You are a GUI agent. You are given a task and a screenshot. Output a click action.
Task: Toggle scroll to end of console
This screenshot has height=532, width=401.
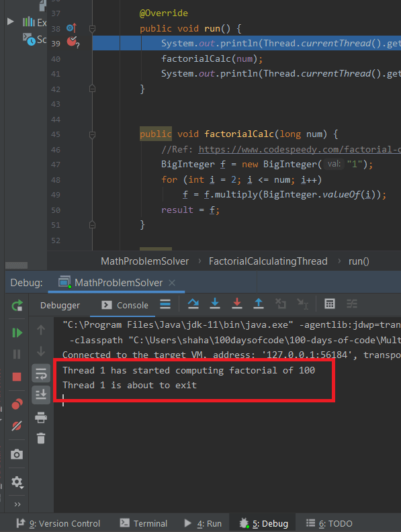41,394
